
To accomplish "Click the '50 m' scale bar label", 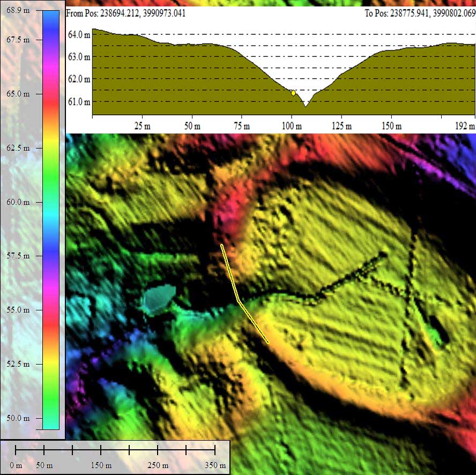I will point(44,465).
